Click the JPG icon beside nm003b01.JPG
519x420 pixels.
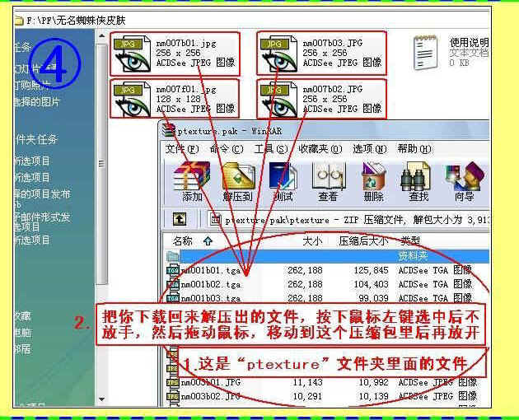(x=173, y=383)
